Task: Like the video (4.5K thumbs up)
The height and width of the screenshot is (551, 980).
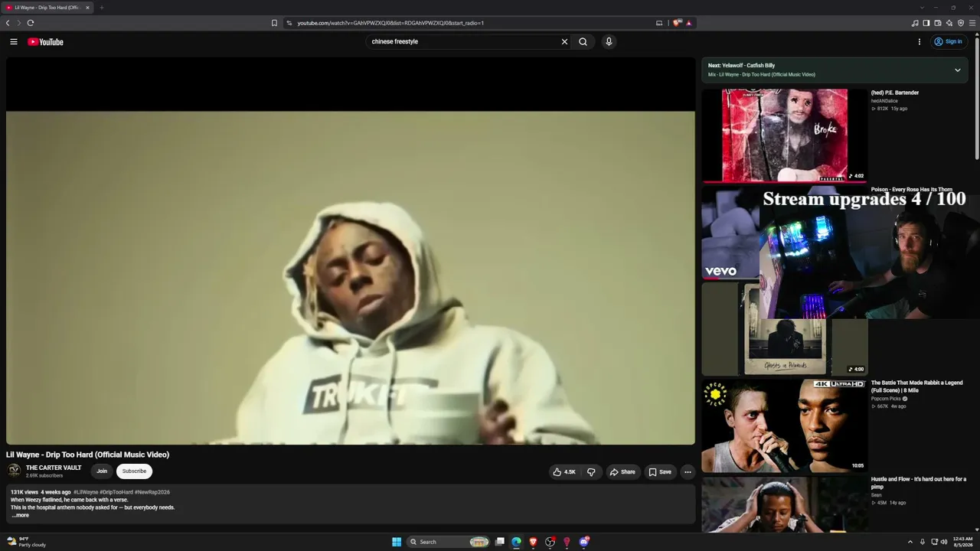Action: pyautogui.click(x=564, y=472)
